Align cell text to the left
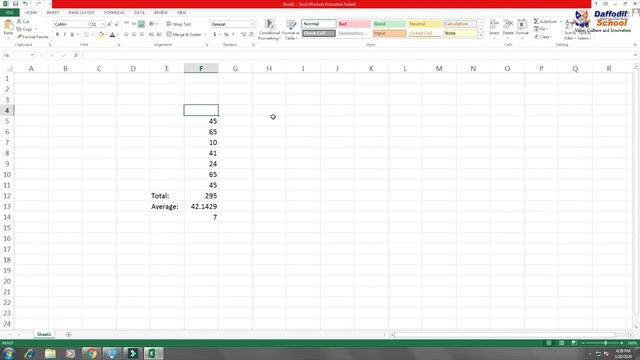The width and height of the screenshot is (640, 360). pos(127,35)
